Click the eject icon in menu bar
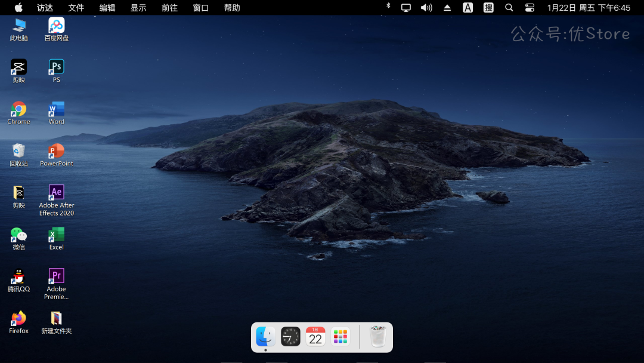 coord(447,8)
